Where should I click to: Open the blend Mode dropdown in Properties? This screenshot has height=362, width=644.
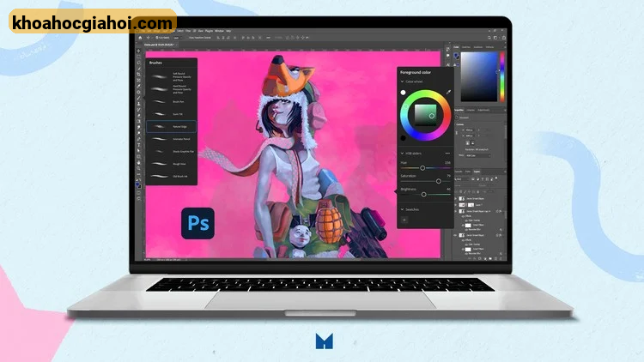(x=478, y=155)
